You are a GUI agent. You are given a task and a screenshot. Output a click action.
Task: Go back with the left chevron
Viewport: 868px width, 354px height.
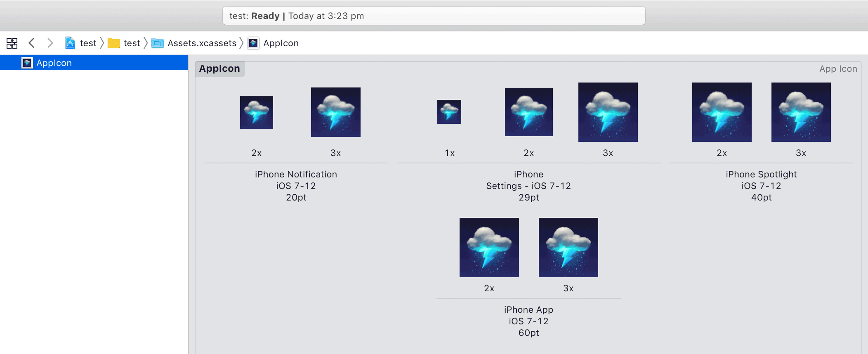point(31,43)
